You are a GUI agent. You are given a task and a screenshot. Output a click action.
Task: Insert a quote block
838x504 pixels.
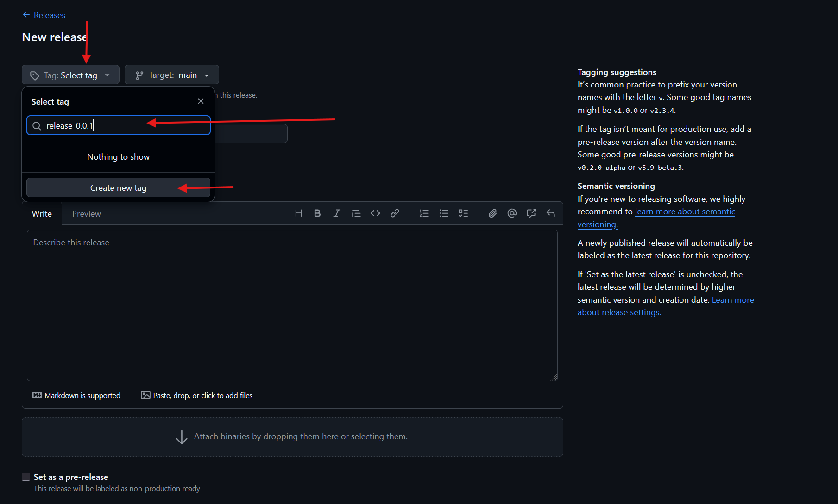356,213
